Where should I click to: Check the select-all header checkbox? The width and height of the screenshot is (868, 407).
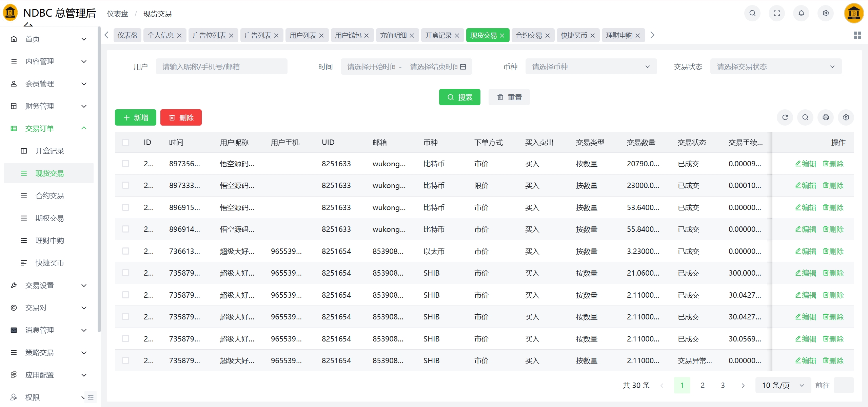tap(126, 143)
